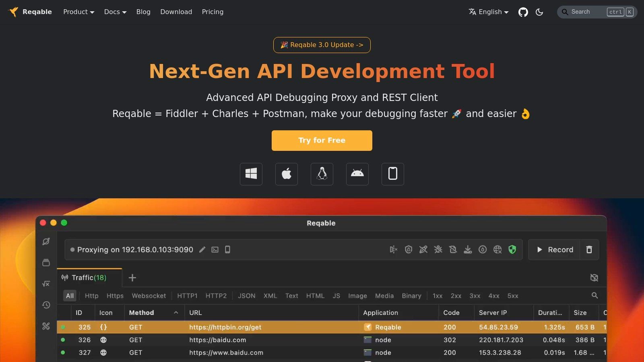
Task: Download for Android platform icon
Action: coord(357,174)
